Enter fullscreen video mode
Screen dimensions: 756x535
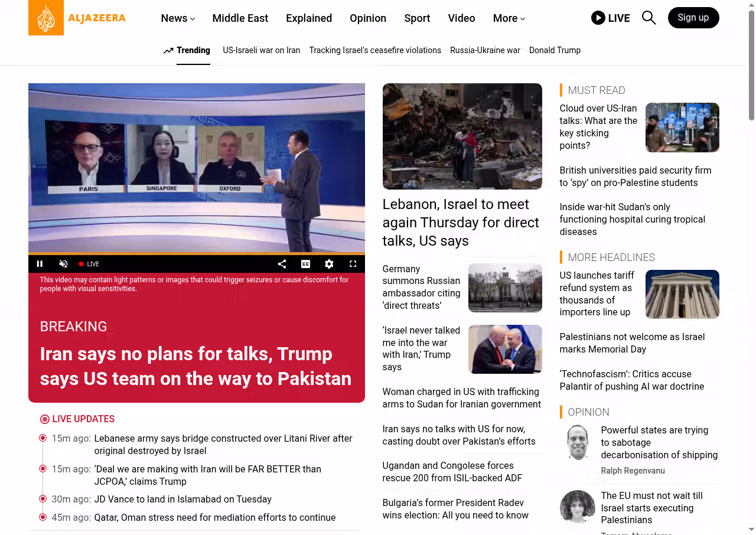(x=353, y=264)
